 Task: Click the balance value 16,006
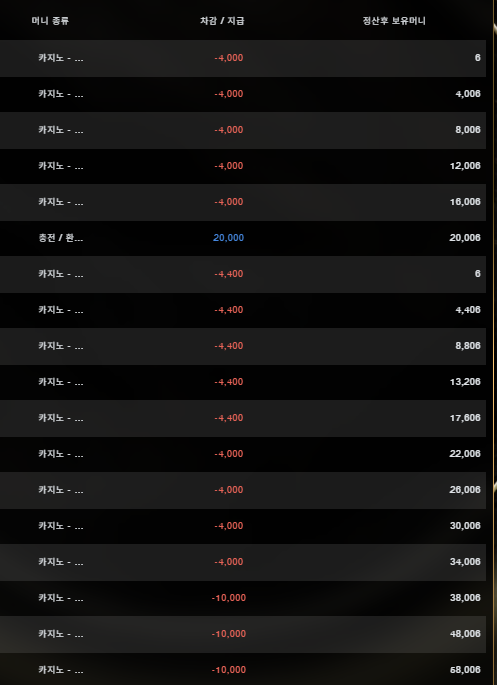tap(465, 202)
